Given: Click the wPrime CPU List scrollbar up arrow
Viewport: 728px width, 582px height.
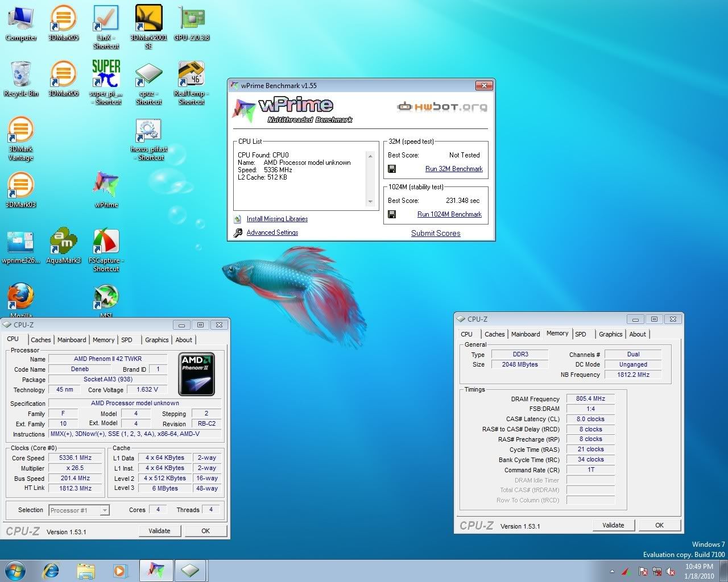Looking at the screenshot, I should click(371, 156).
